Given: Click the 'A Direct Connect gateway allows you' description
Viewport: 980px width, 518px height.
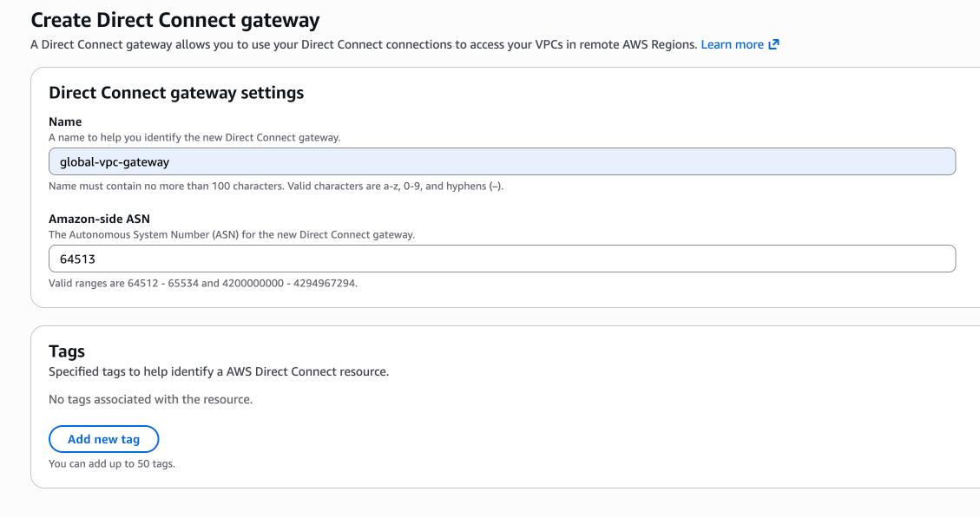Looking at the screenshot, I should (x=364, y=44).
